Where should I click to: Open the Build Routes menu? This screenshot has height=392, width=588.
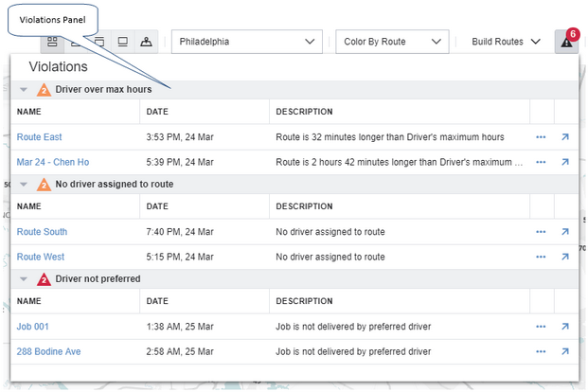[x=506, y=42]
